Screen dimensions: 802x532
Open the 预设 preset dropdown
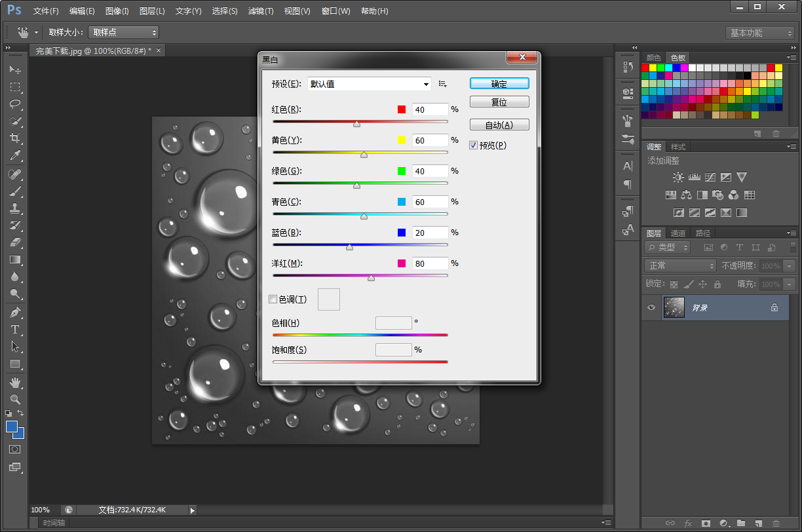coord(370,84)
